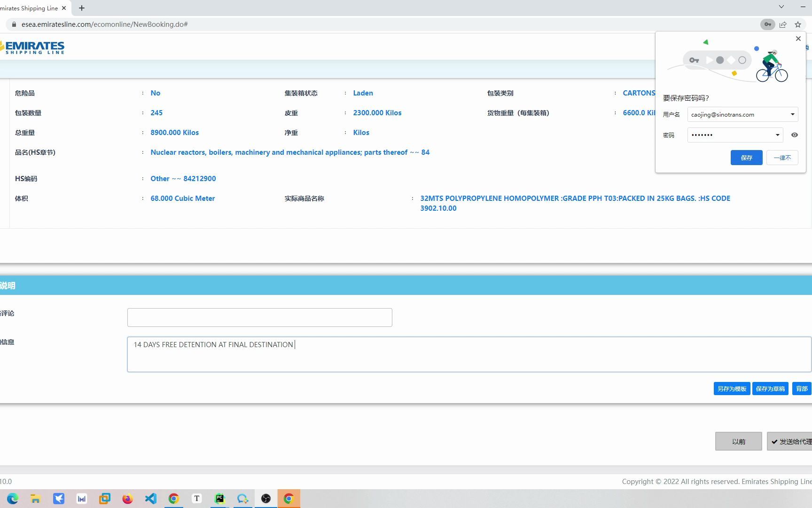Click the 以前 previous button
This screenshot has height=508, width=812.
tap(739, 441)
